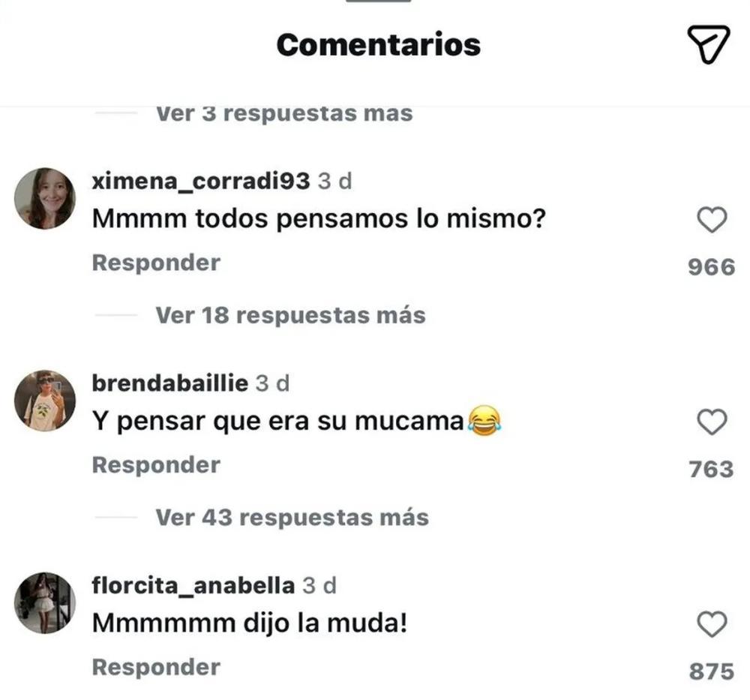Tap the Comentarios header title
This screenshot has width=750, height=700.
379,45
